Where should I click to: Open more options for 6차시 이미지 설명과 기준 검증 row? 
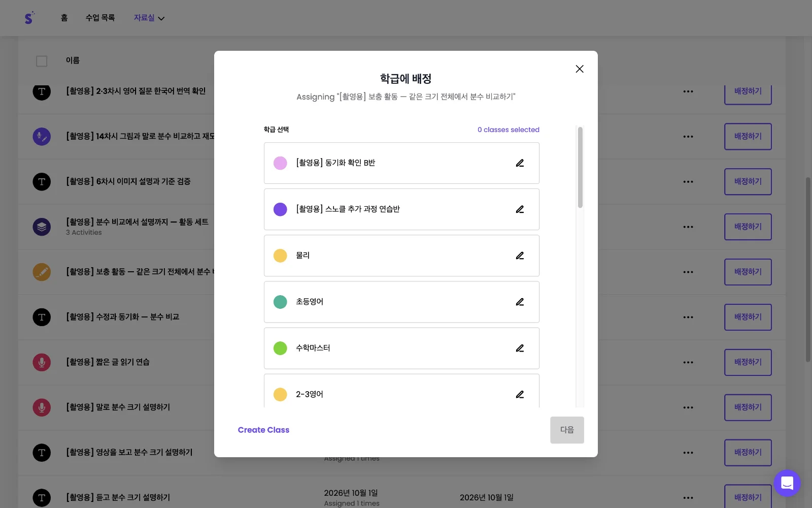(x=688, y=182)
